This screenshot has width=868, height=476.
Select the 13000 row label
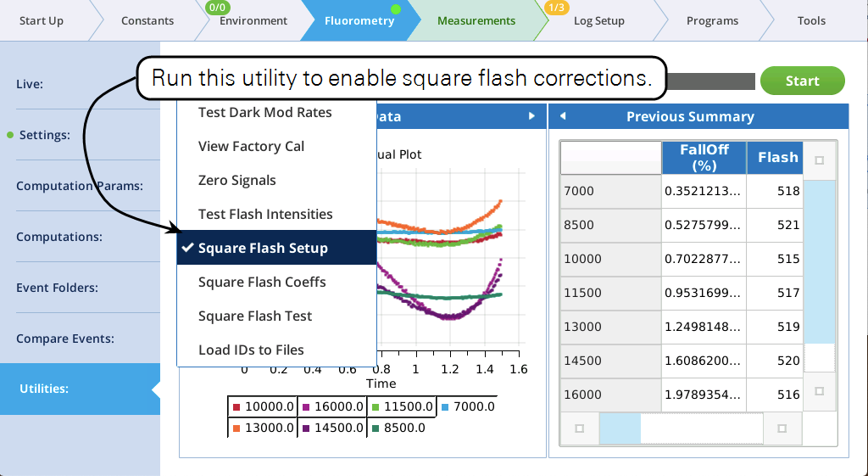pyautogui.click(x=610, y=327)
